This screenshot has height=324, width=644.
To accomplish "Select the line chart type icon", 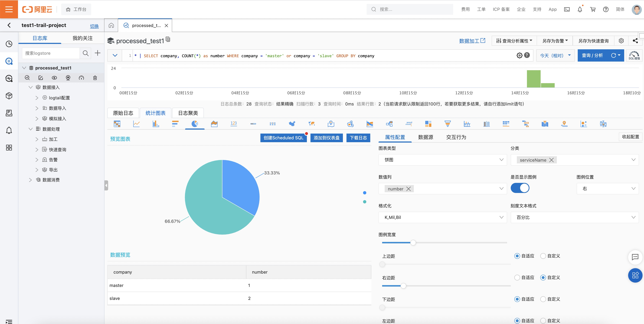I will click(x=136, y=124).
